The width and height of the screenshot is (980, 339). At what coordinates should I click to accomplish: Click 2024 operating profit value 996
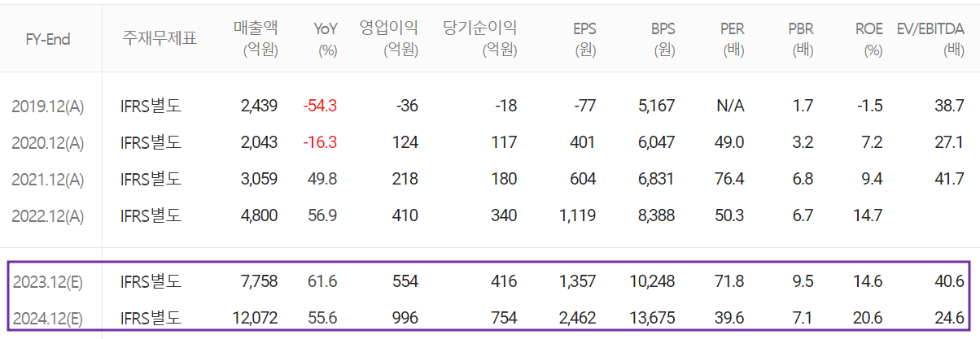(x=405, y=318)
